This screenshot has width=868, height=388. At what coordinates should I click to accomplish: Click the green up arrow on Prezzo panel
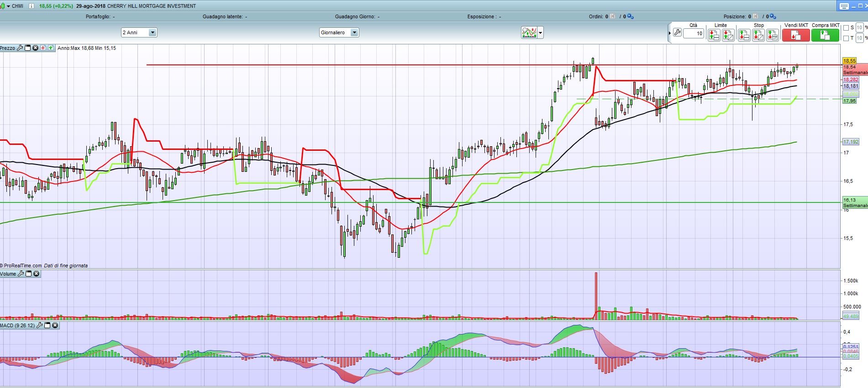pyautogui.click(x=50, y=48)
